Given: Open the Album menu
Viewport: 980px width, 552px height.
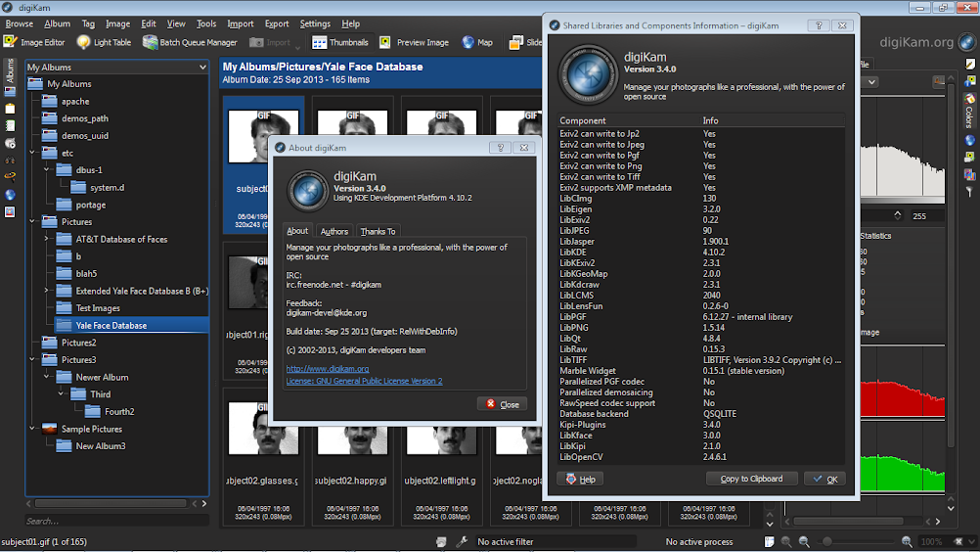Looking at the screenshot, I should [57, 23].
